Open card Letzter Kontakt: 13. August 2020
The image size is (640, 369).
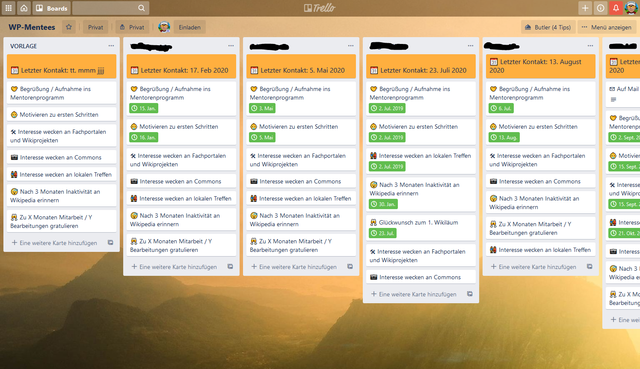tap(541, 66)
